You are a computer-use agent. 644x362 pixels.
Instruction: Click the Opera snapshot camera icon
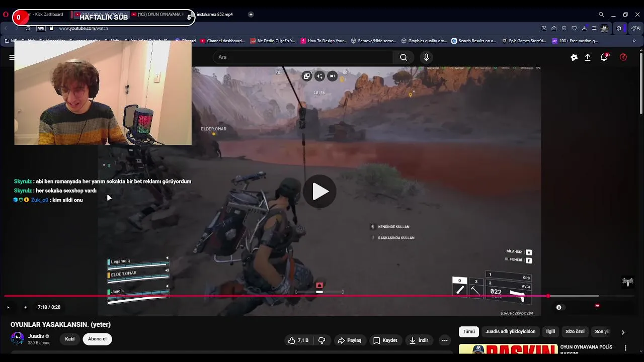point(554,28)
